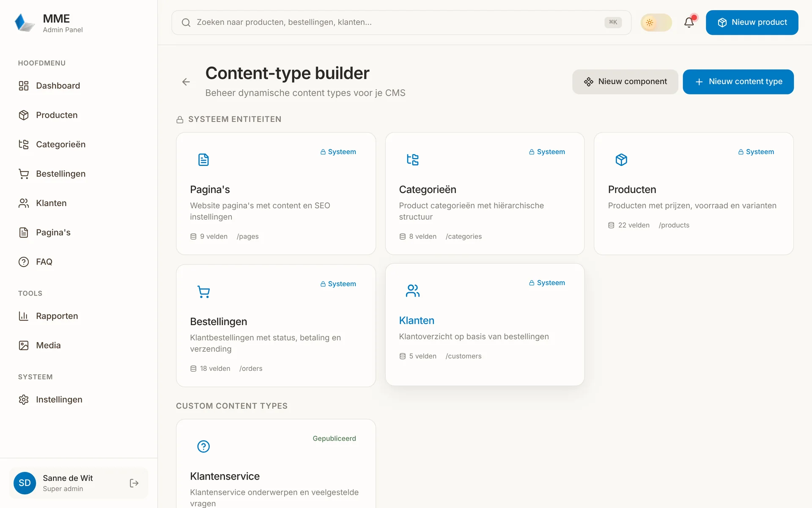This screenshot has width=812, height=508.
Task: Toggle the light/dark theme switch
Action: 656,22
